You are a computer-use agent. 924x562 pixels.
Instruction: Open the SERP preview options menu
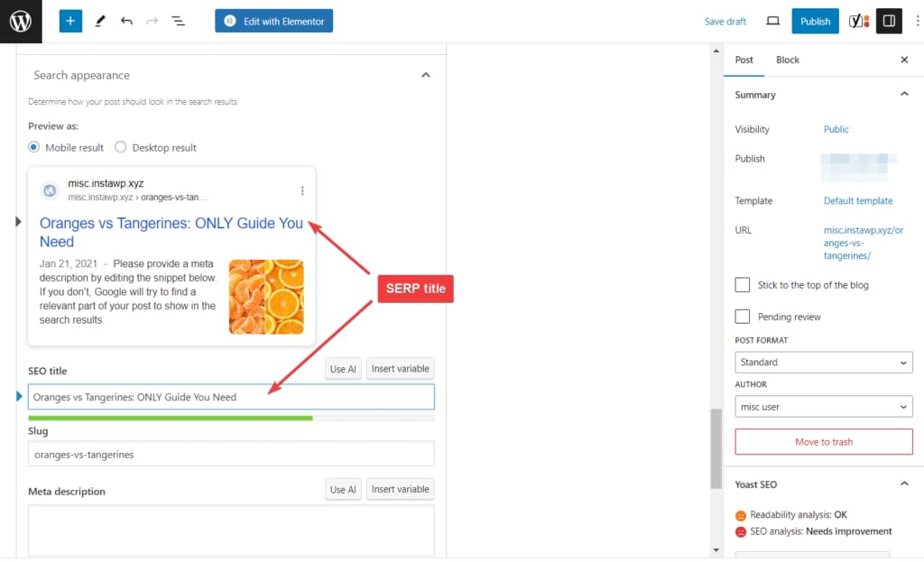[x=302, y=190]
